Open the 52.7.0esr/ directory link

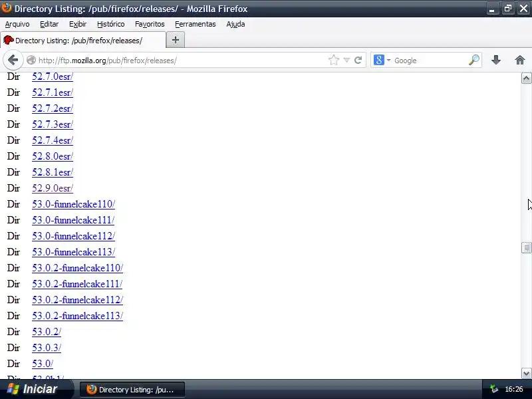53,76
